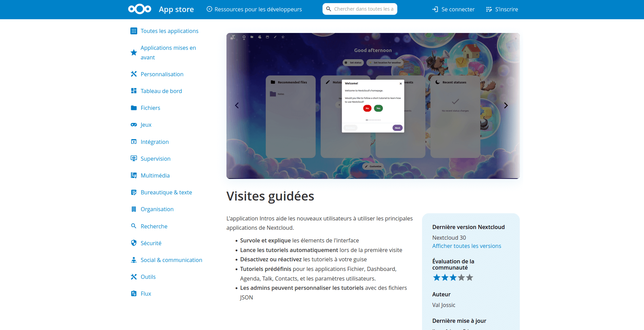Image resolution: width=644 pixels, height=330 pixels.
Task: Click the S'inscrire registration link
Action: pos(502,9)
